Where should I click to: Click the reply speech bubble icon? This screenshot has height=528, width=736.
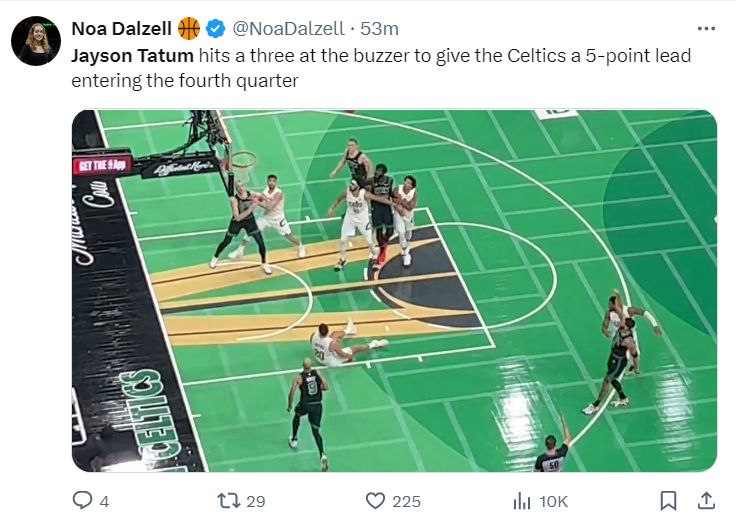click(83, 500)
